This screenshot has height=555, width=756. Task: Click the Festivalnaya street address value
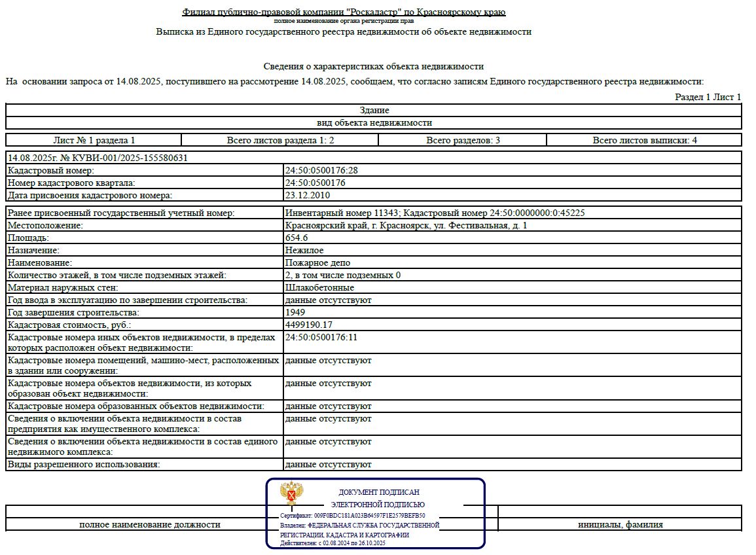(406, 225)
